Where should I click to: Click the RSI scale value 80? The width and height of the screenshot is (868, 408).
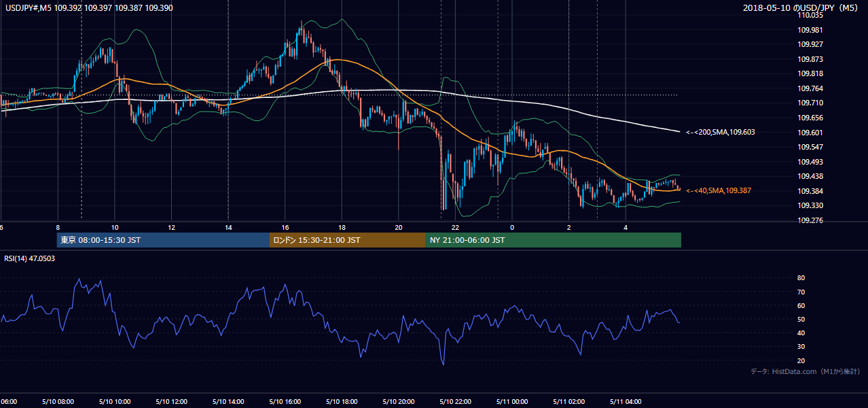point(801,278)
